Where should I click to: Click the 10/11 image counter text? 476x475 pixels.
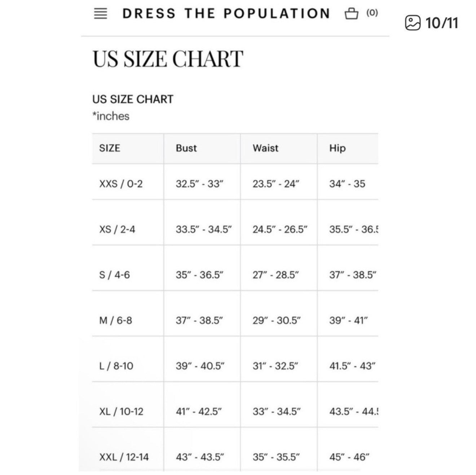pyautogui.click(x=442, y=23)
